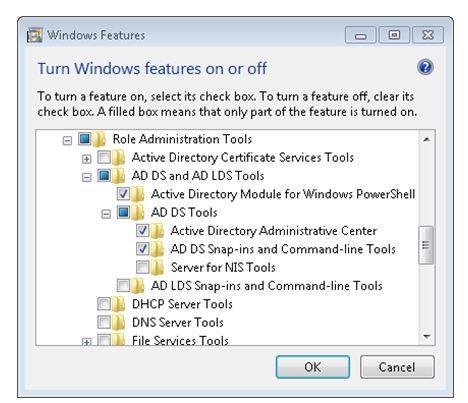The image size is (468, 403).
Task: Click the vertical scrollbar thumb
Action: tap(426, 245)
